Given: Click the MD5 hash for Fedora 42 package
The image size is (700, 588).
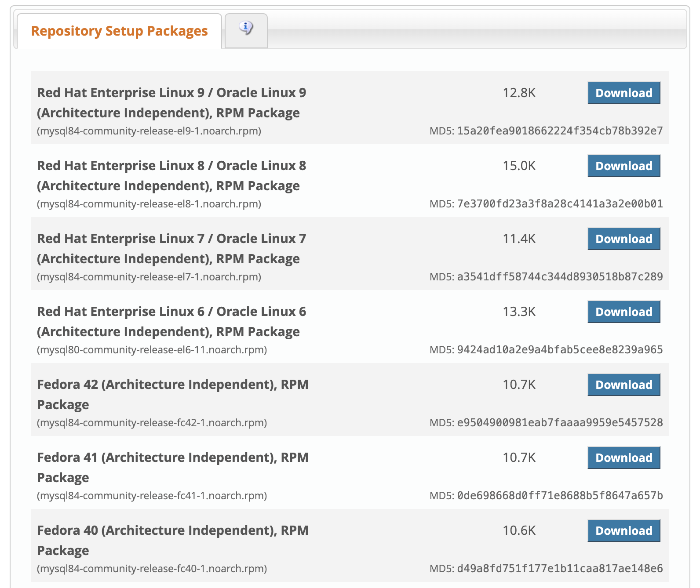Looking at the screenshot, I should coord(559,423).
